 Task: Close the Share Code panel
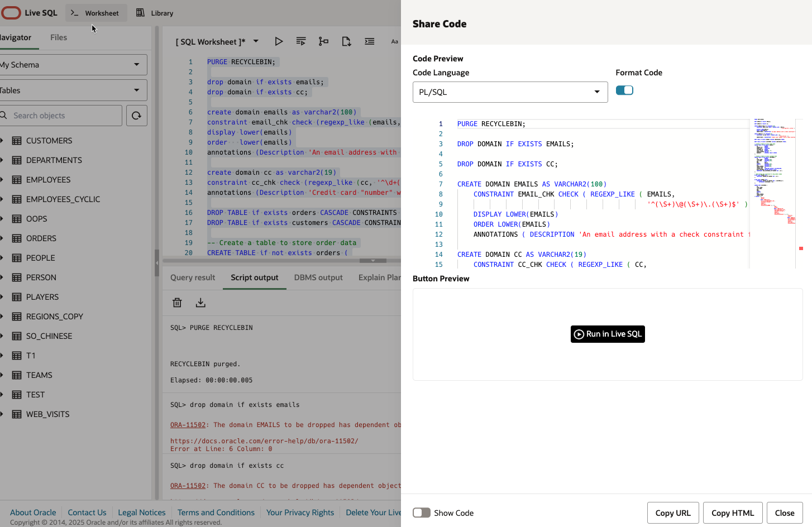[785, 513]
